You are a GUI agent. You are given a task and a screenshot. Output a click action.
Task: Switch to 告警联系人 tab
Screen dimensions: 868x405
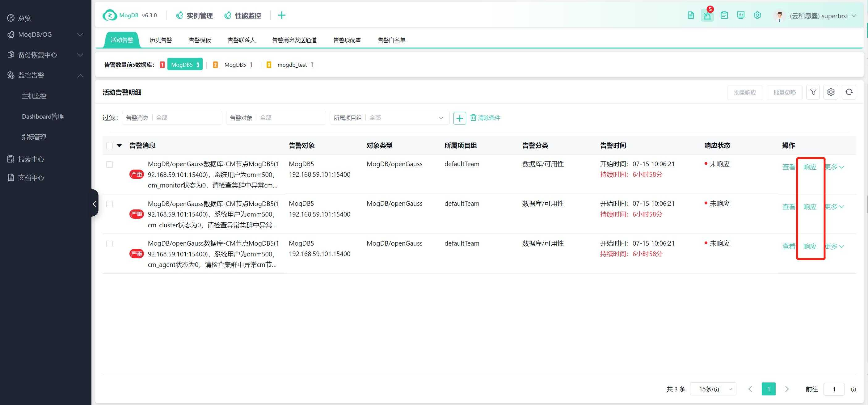[x=242, y=40]
